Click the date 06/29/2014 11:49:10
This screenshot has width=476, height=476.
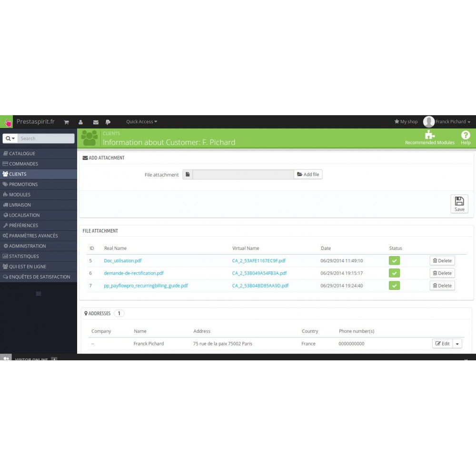coord(341,261)
